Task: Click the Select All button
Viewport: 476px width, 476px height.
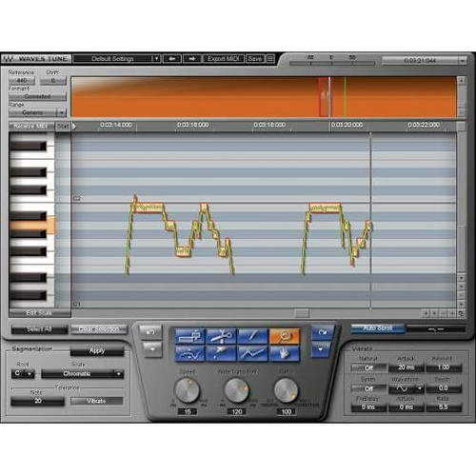Action: coord(39,329)
